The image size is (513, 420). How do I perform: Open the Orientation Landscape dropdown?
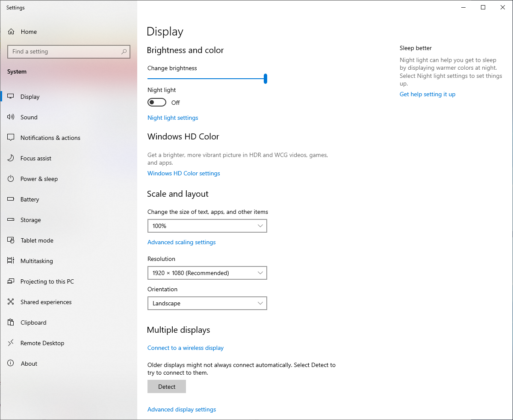[x=207, y=303]
